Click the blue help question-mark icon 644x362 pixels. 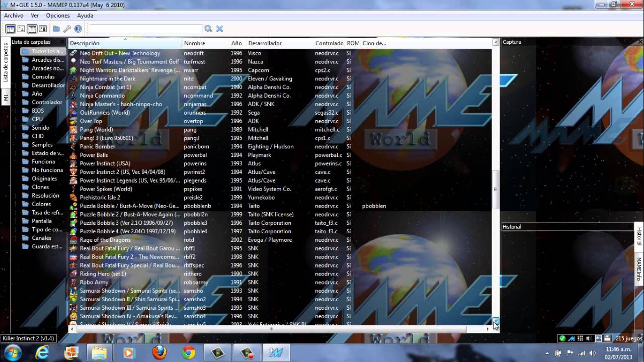[x=78, y=29]
